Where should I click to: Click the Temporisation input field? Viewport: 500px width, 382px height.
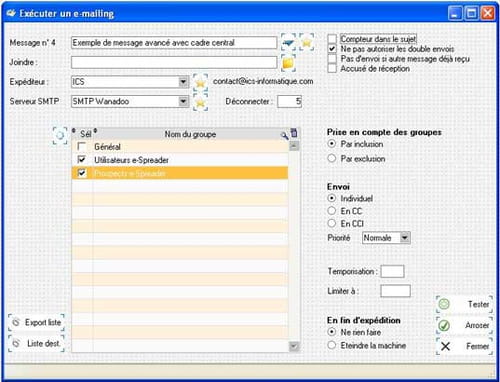pyautogui.click(x=393, y=271)
